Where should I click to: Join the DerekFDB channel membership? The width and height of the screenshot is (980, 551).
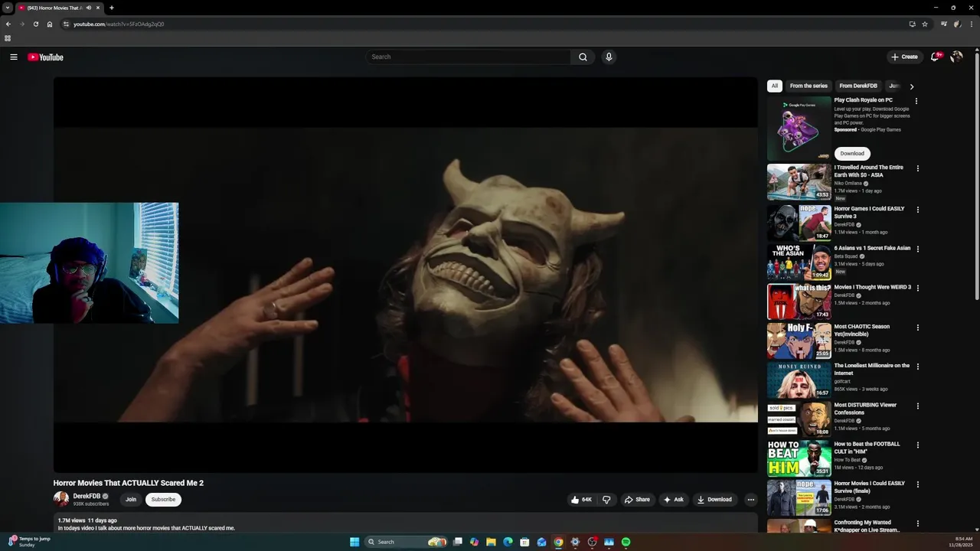pos(131,500)
